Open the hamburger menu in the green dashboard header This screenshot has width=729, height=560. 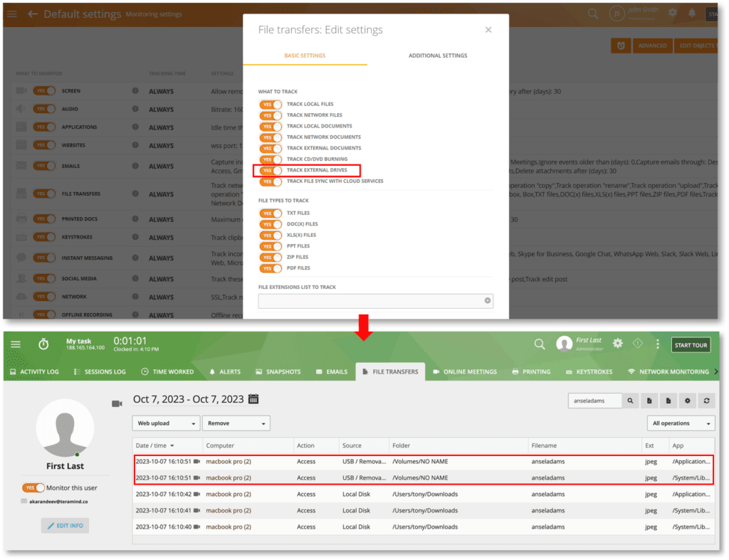[16, 344]
